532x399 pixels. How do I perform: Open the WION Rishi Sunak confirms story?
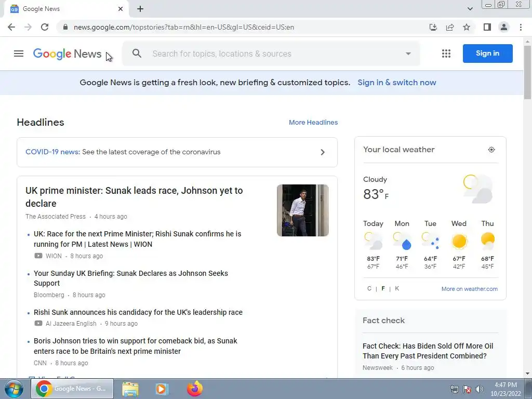pos(137,239)
